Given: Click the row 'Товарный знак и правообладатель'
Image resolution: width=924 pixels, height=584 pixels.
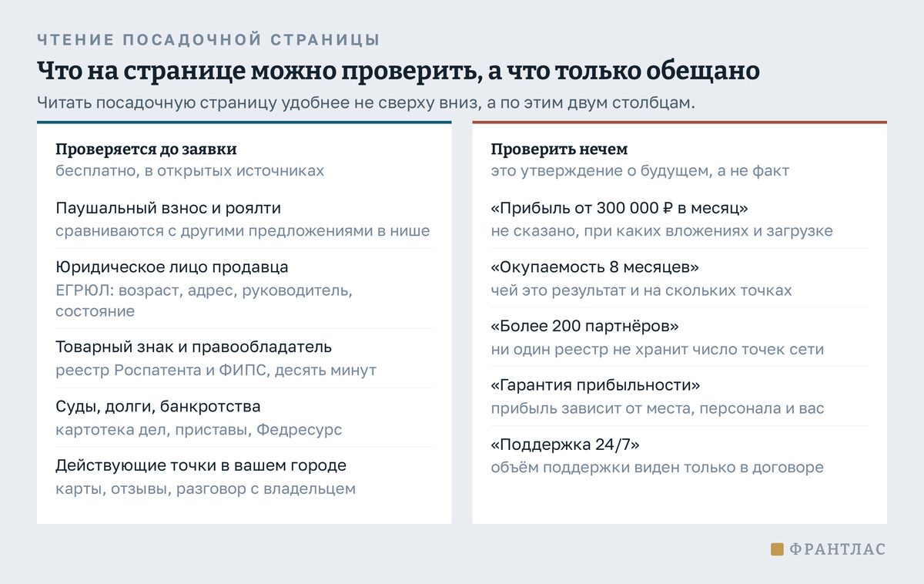Looking at the screenshot, I should click(193, 347).
